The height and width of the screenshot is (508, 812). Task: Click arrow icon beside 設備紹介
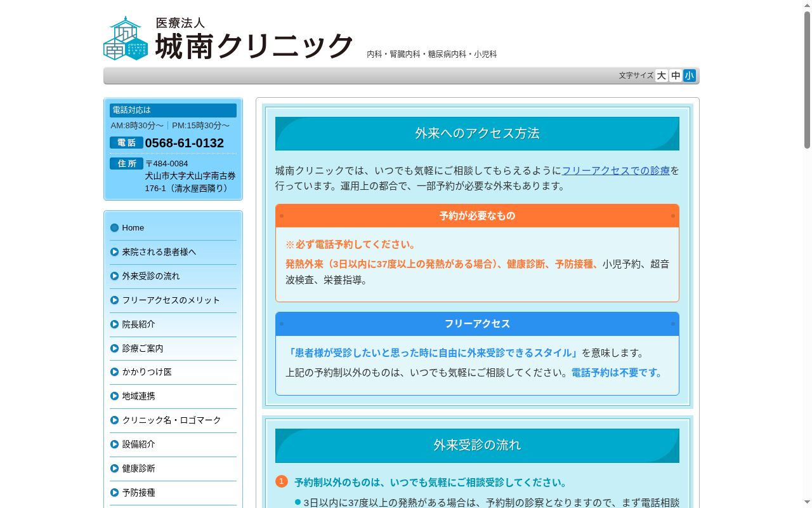click(115, 444)
